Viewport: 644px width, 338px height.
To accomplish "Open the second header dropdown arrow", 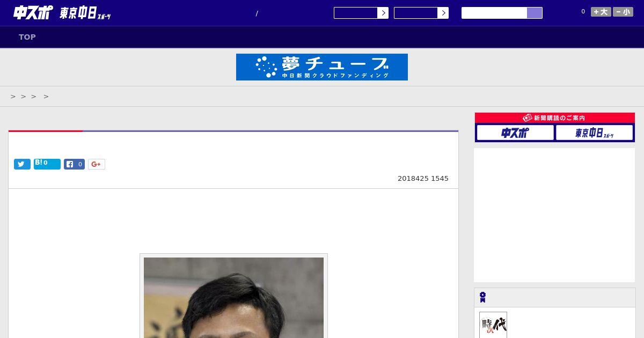I will 443,13.
